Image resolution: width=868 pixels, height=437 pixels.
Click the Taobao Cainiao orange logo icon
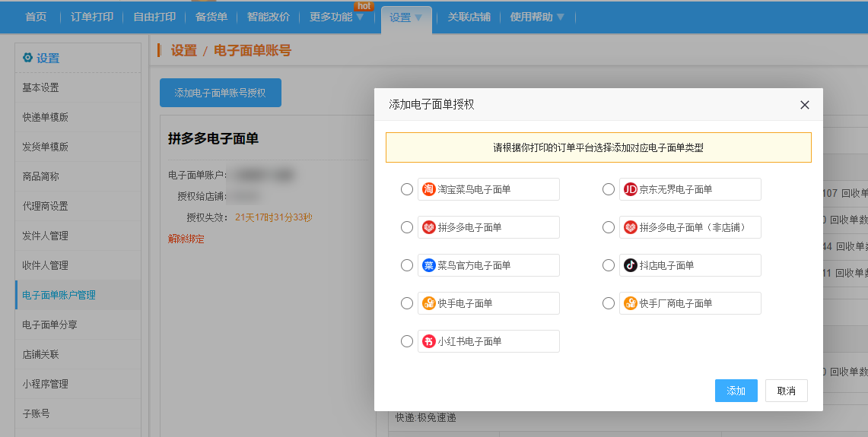pos(429,189)
